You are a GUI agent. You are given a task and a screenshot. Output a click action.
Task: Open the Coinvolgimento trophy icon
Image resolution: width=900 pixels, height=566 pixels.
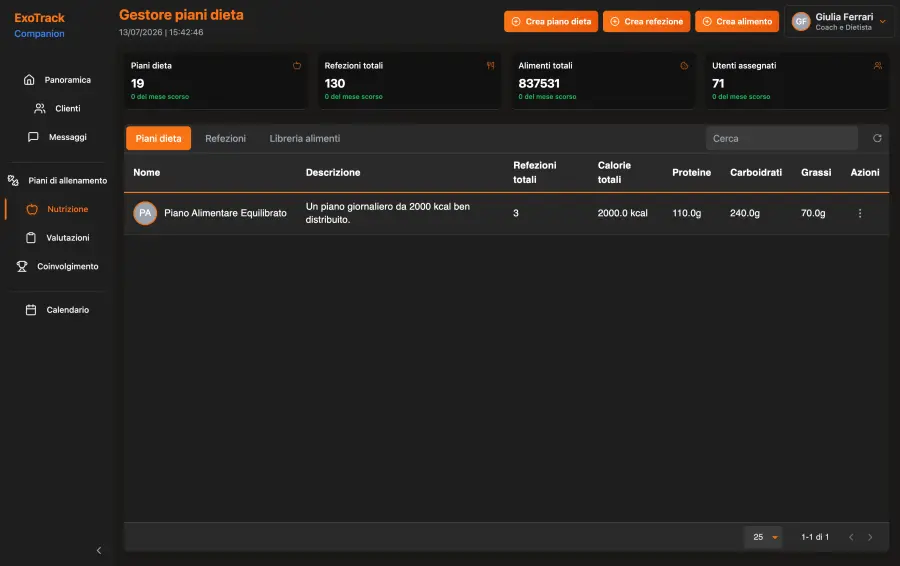pyautogui.click(x=22, y=266)
